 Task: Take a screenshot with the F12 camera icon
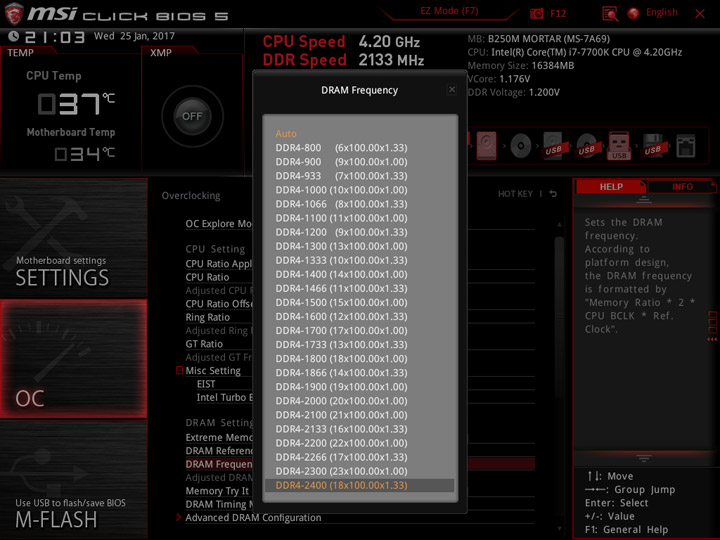536,14
